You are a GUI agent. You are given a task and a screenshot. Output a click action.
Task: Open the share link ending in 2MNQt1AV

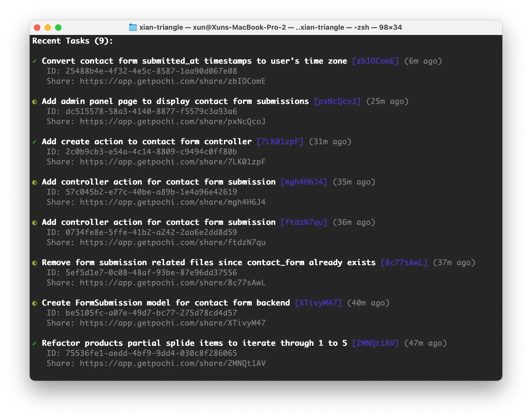172,363
